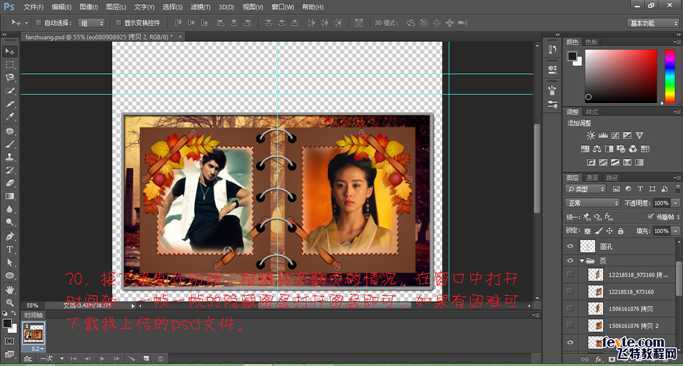Open the History panel icon in dock
The image size is (683, 366).
point(553,49)
